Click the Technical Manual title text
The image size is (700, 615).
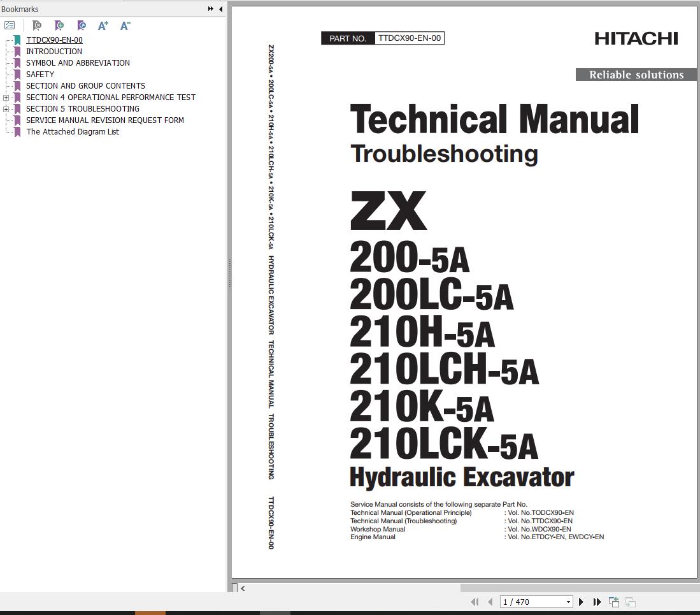pyautogui.click(x=494, y=120)
